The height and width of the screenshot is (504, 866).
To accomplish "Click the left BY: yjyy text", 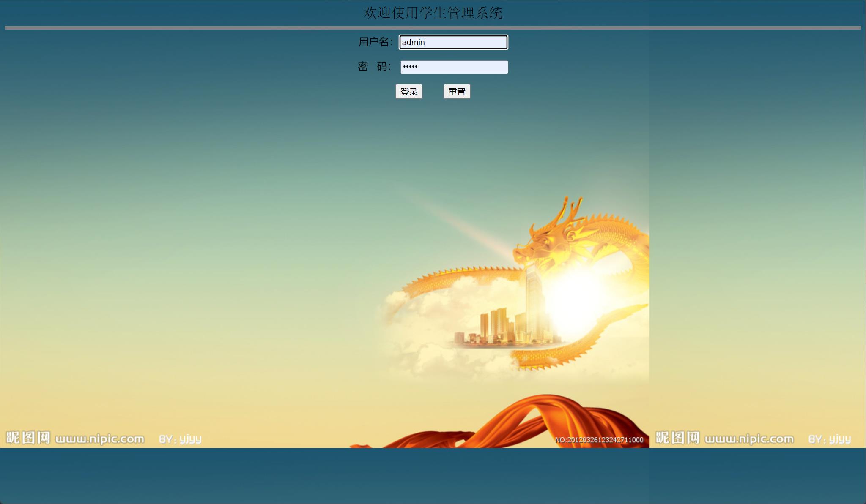I will [180, 439].
